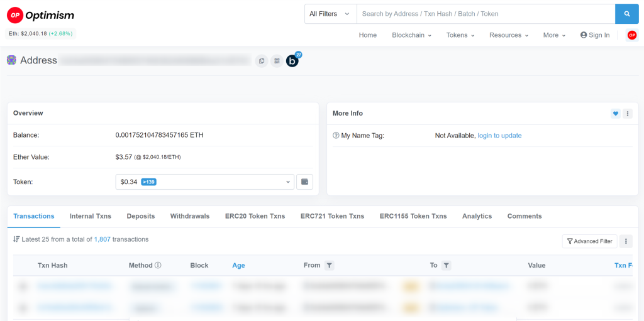
Task: Show the address QR code icon
Action: click(x=277, y=61)
